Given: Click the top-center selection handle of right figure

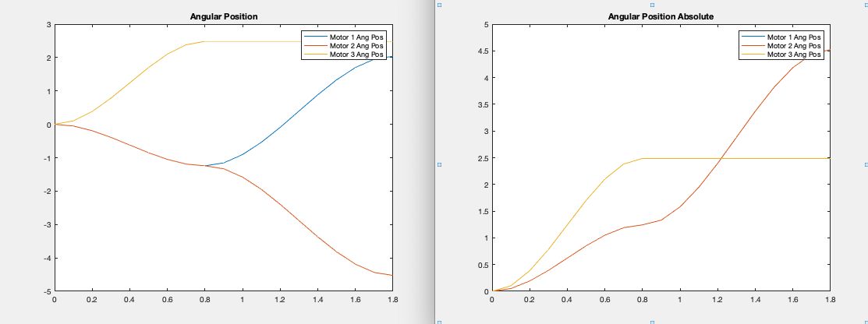Looking at the screenshot, I should click(652, 5).
